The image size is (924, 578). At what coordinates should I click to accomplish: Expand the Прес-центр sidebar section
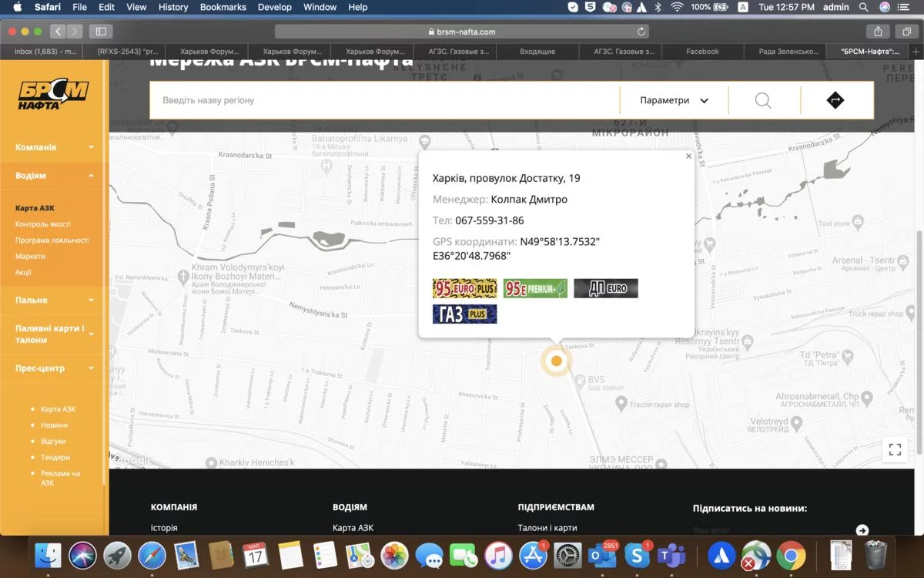click(x=55, y=368)
